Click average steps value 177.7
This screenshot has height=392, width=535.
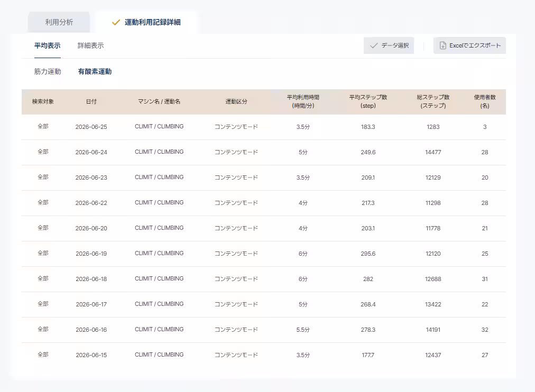point(368,355)
